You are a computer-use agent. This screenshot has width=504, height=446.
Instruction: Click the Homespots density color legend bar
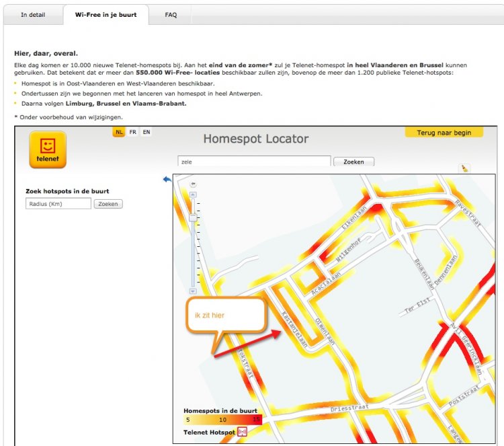coord(222,420)
